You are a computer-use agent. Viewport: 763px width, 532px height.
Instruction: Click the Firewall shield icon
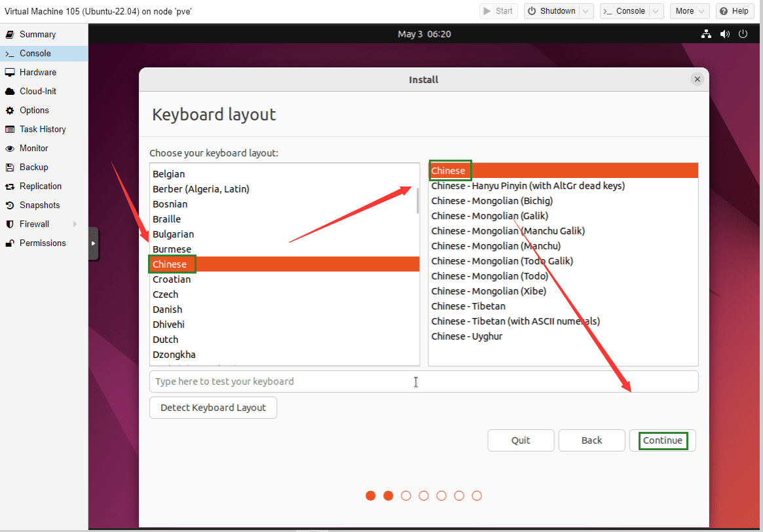[10, 224]
